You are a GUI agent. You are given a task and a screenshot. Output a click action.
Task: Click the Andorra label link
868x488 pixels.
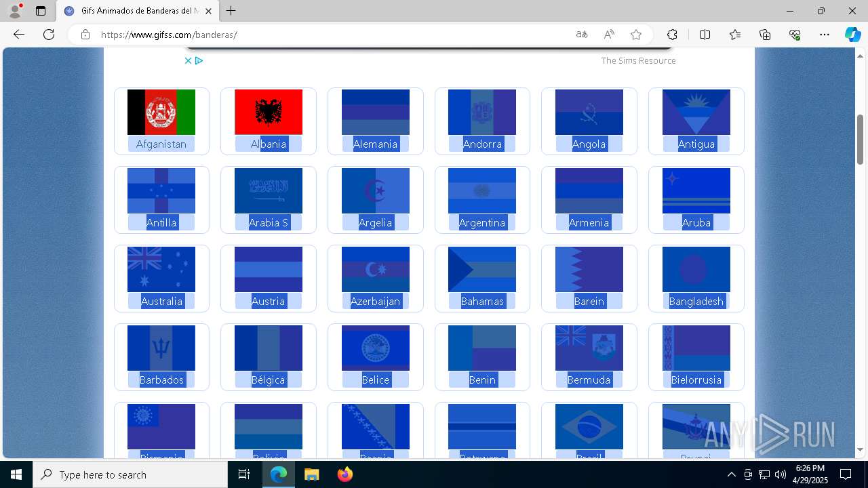pyautogui.click(x=482, y=144)
